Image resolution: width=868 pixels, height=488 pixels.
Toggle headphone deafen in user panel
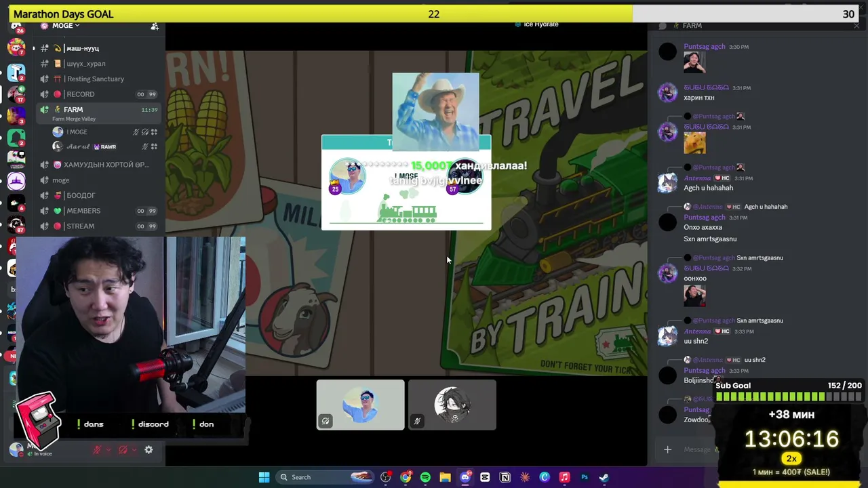click(123, 449)
